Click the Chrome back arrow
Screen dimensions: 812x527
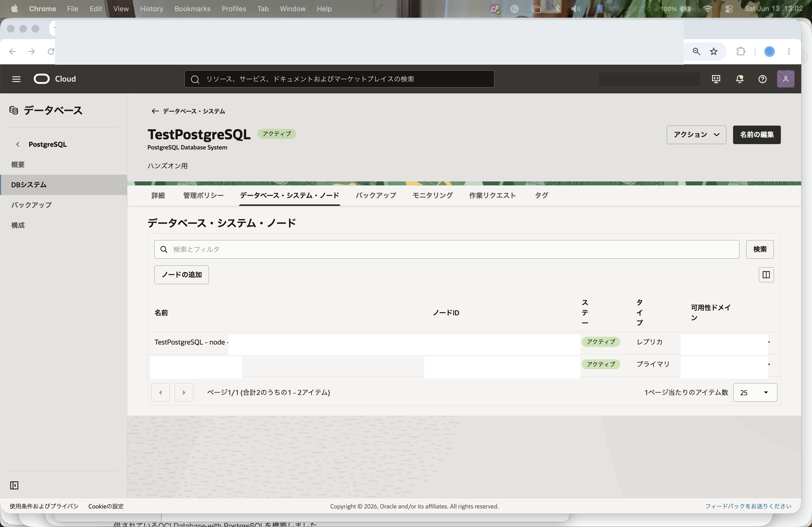(x=13, y=52)
